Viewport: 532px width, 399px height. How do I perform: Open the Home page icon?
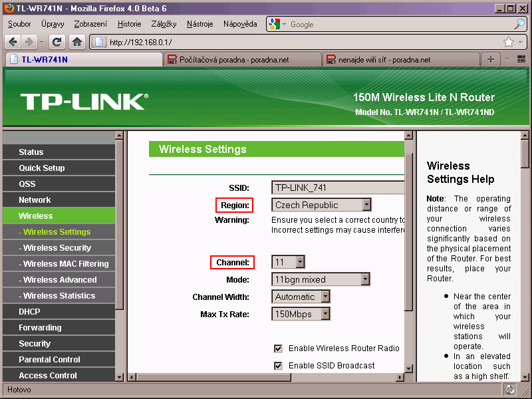(77, 42)
